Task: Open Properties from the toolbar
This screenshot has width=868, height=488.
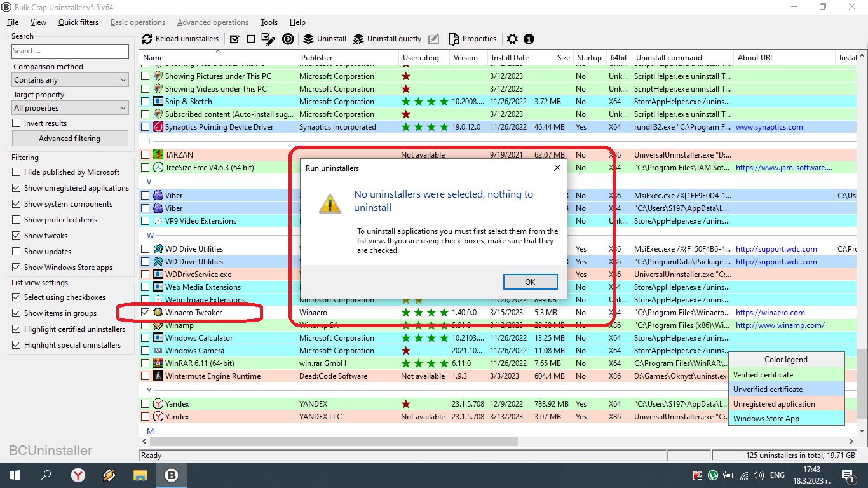Action: coord(473,39)
